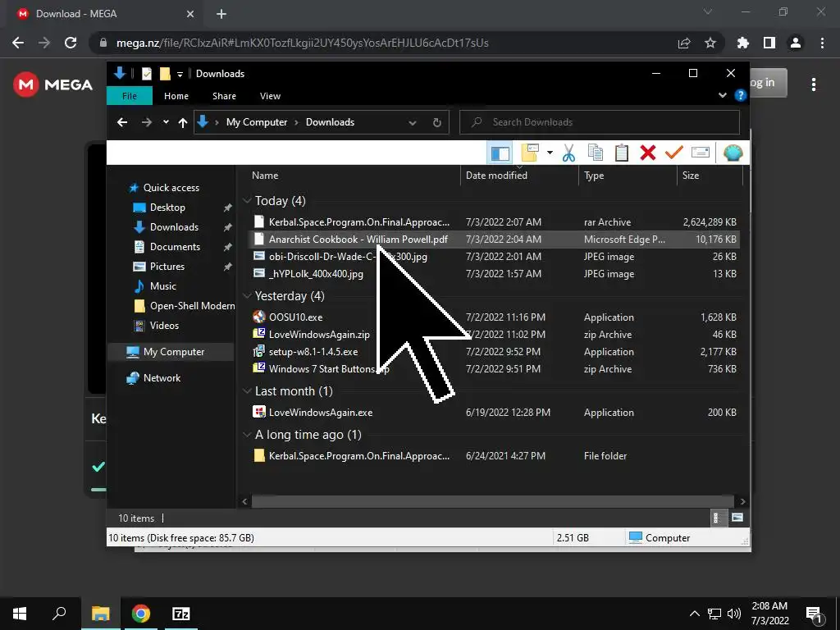The width and height of the screenshot is (840, 630).
Task: Select Videos in navigation pane
Action: tap(164, 325)
